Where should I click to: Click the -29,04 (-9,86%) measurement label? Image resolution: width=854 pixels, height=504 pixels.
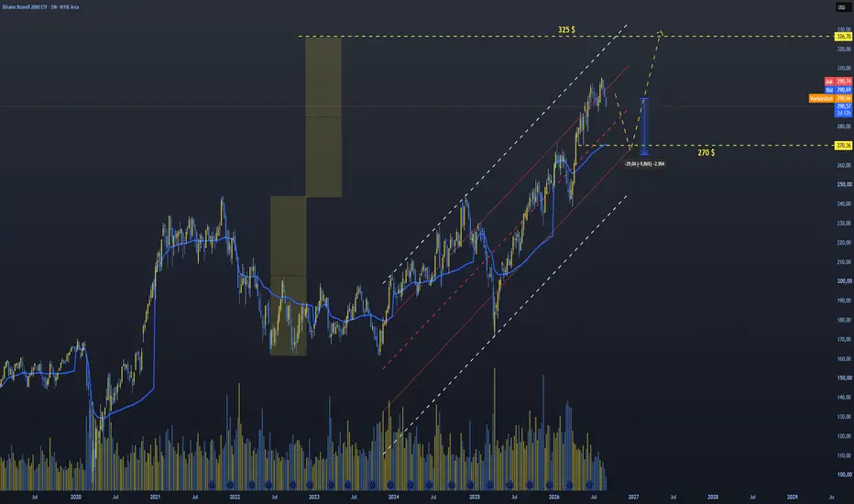tap(644, 163)
